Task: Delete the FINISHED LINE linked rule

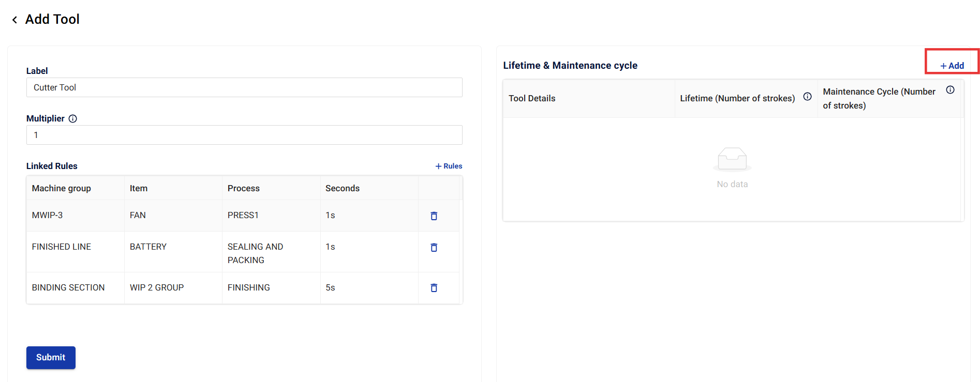Action: click(434, 248)
